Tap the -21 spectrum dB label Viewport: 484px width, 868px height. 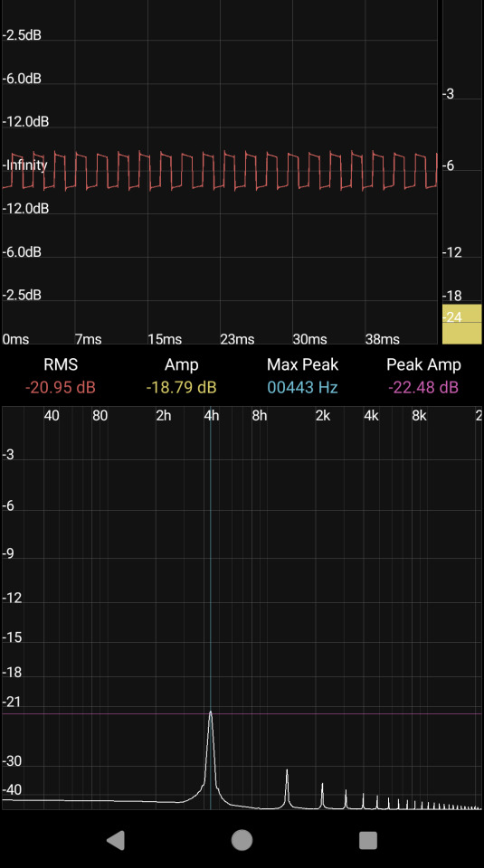point(11,702)
